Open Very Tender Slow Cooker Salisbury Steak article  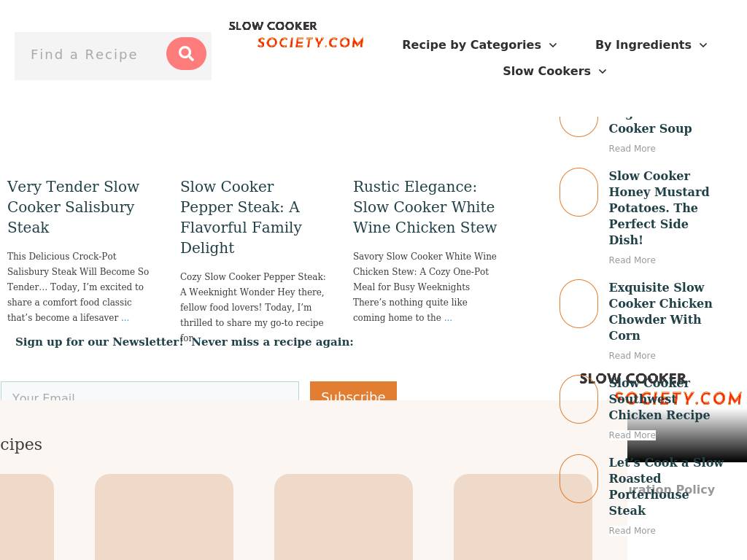[73, 207]
